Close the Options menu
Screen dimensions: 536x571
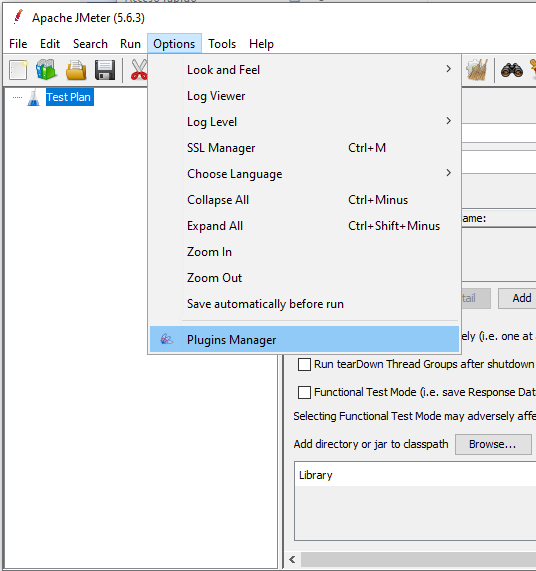(x=174, y=44)
